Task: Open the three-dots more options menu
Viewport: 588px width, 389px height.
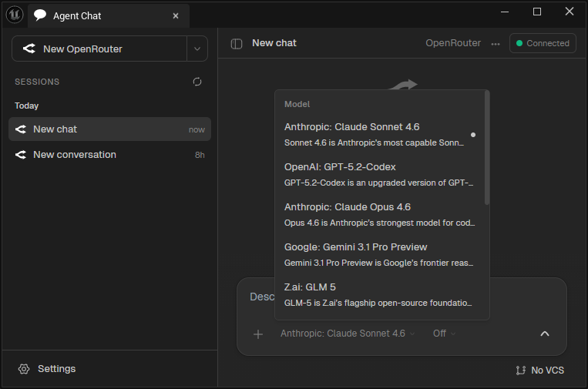Action: [x=496, y=44]
